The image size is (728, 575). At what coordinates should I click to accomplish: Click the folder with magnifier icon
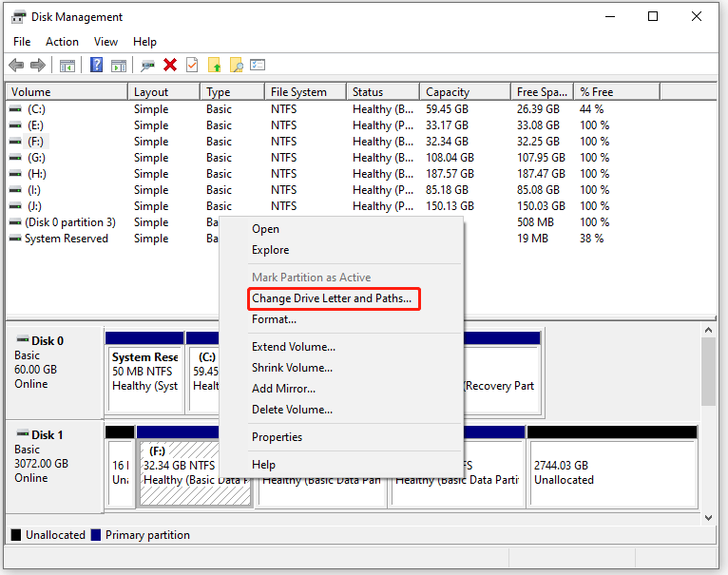point(237,65)
